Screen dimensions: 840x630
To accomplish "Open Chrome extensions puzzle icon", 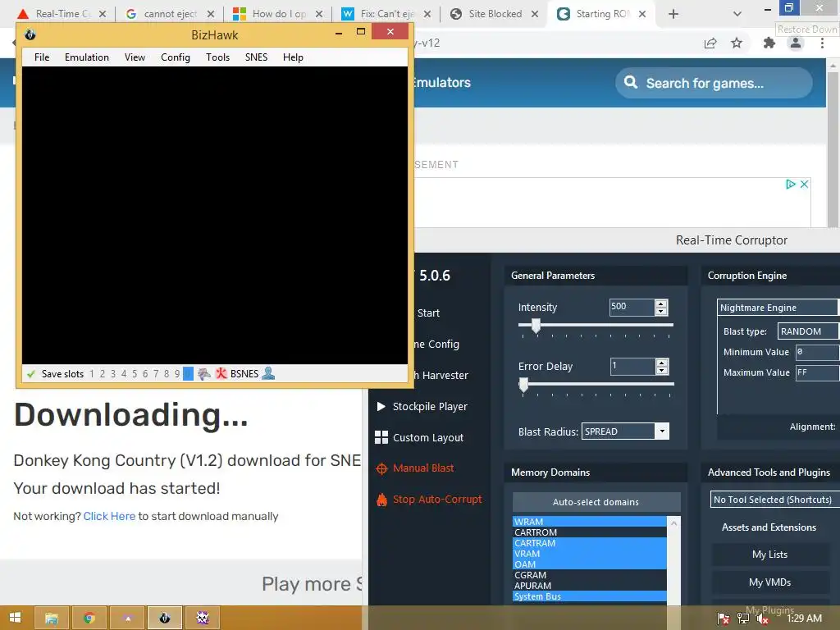I will [x=769, y=43].
